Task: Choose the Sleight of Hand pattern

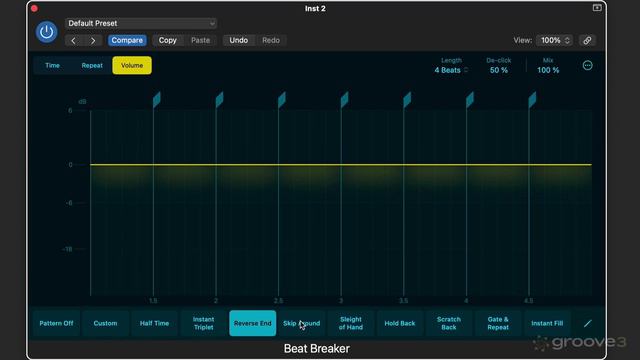Action: click(x=351, y=323)
